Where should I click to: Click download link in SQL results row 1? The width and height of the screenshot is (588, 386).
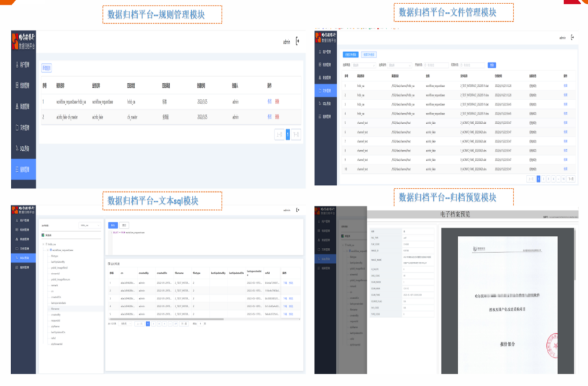(285, 283)
